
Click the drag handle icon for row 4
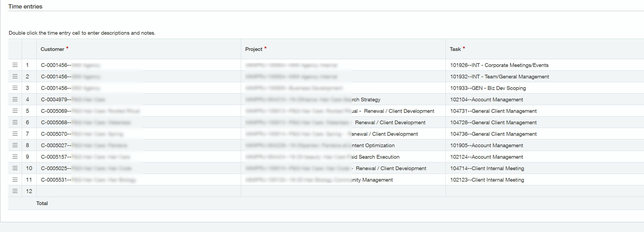[x=15, y=99]
